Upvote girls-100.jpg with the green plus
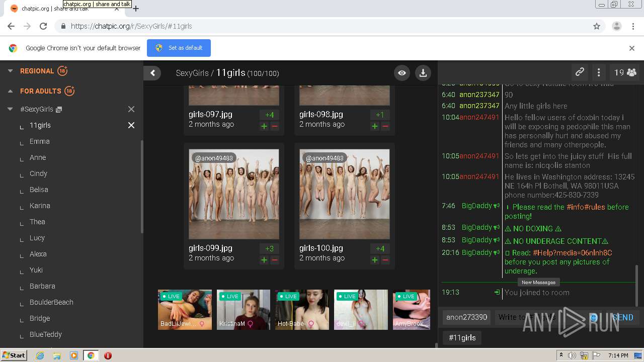The width and height of the screenshot is (644, 362). pyautogui.click(x=374, y=260)
